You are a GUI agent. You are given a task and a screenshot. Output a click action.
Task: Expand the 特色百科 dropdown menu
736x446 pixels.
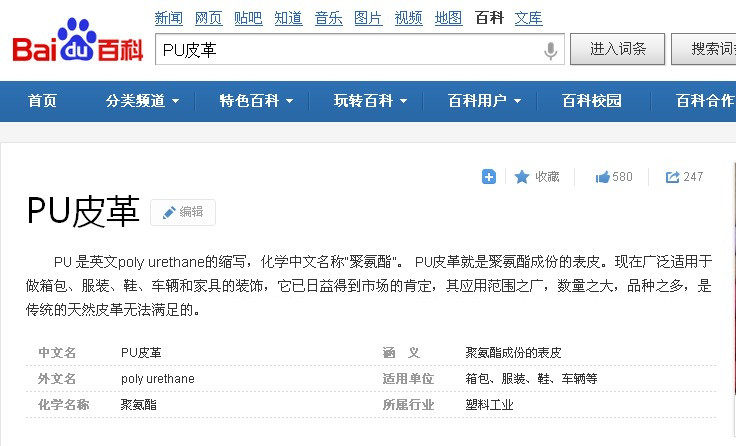click(257, 101)
